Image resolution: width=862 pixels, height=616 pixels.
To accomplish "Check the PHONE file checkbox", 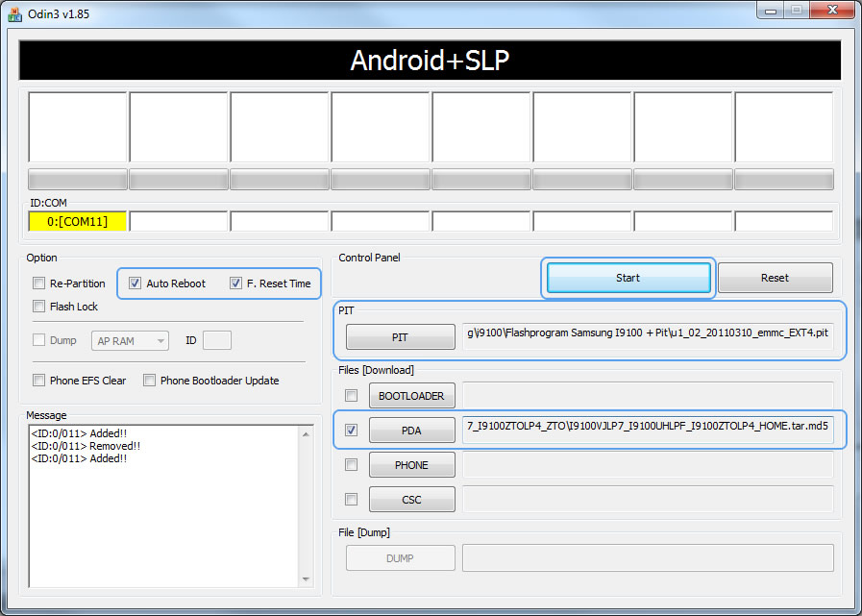I will (x=351, y=465).
